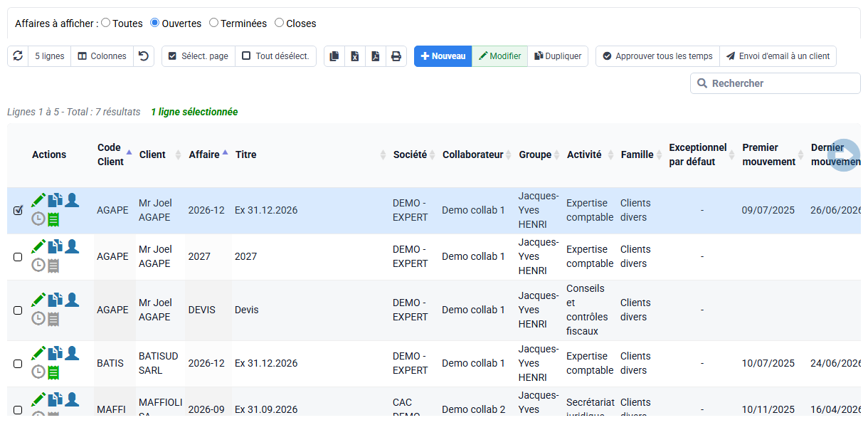The height and width of the screenshot is (430, 868).
Task: Open the client user icon in the DEVIS row
Action: tap(72, 300)
